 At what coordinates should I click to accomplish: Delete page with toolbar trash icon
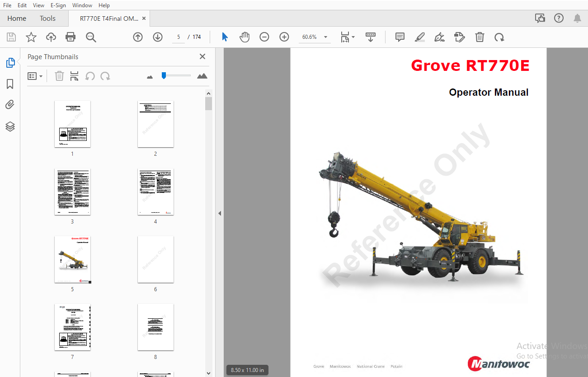480,37
